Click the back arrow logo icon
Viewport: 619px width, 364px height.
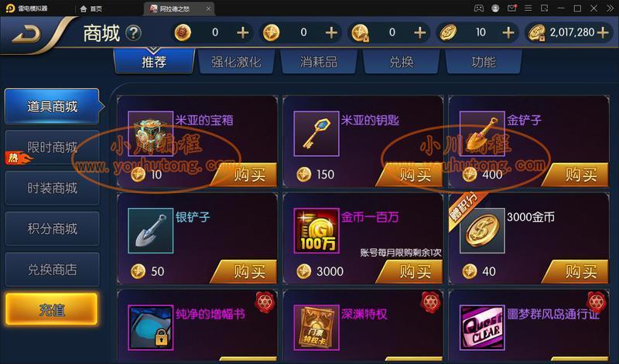(x=26, y=35)
